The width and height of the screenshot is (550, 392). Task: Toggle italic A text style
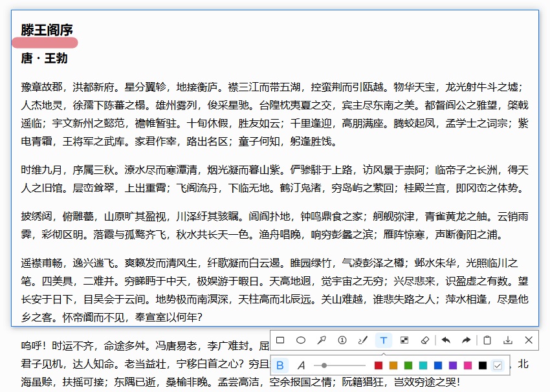(301, 365)
